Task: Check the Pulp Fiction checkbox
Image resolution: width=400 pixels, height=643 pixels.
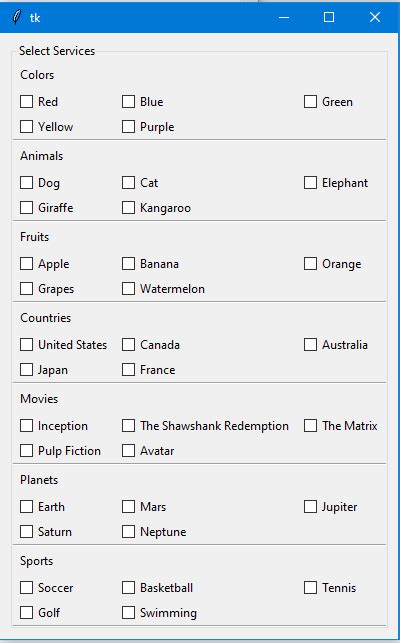Action: tap(27, 451)
